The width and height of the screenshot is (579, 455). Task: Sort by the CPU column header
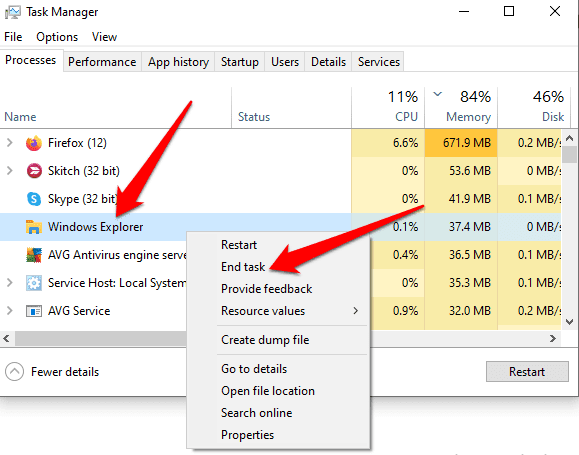[406, 117]
